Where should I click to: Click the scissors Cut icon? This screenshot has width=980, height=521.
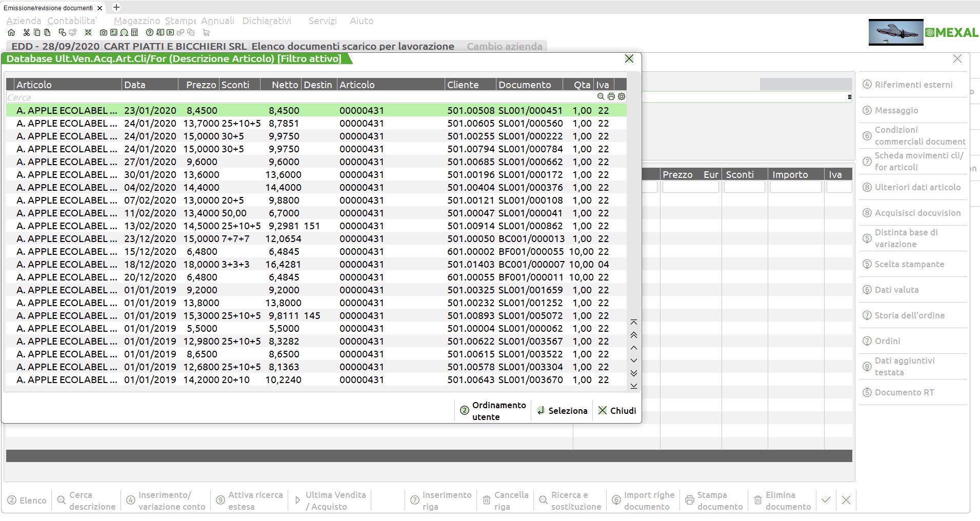27,32
